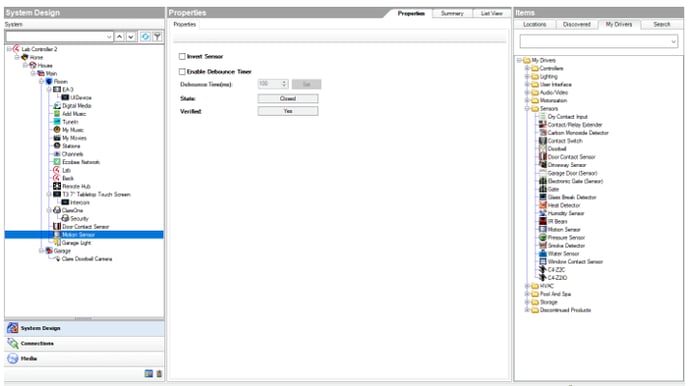Screen dimensions: 688x386
Task: Open the Locations tab in Items panel
Action: click(x=534, y=25)
